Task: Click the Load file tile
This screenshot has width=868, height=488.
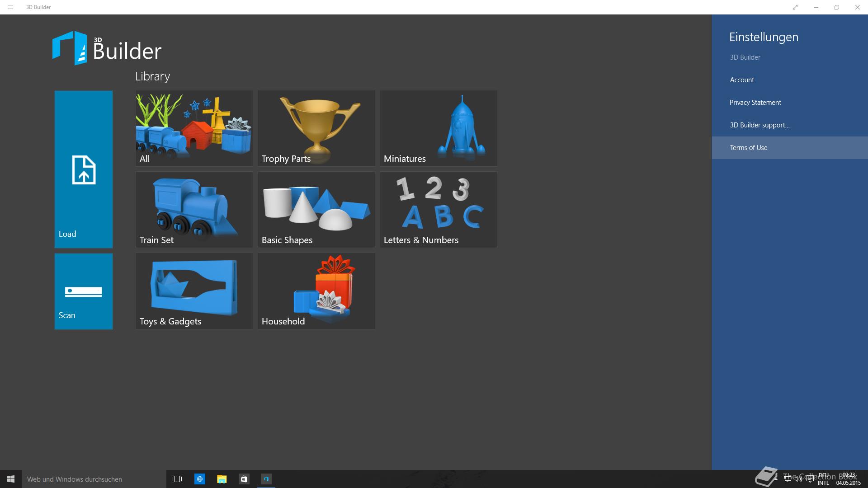Action: click(84, 169)
